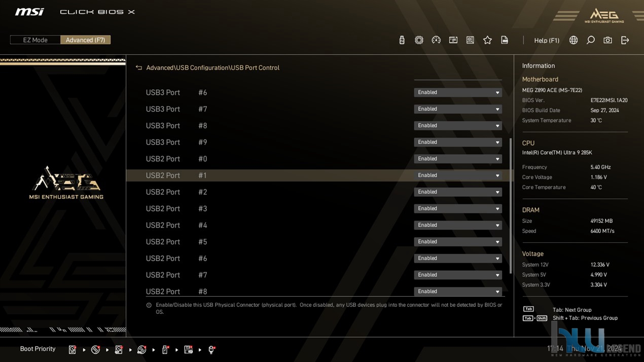Viewport: 644px width, 362px height.
Task: Select second hard disk boot priority icon
Action: (x=119, y=349)
